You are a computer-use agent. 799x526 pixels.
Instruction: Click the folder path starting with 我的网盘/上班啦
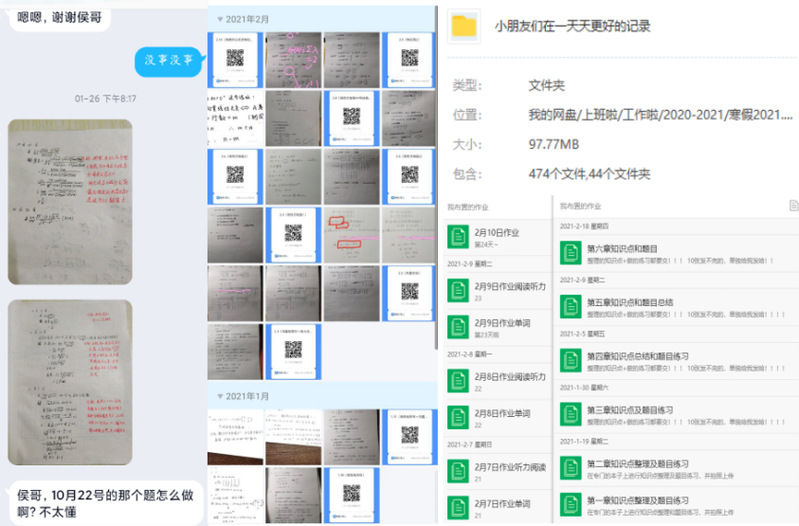660,115
